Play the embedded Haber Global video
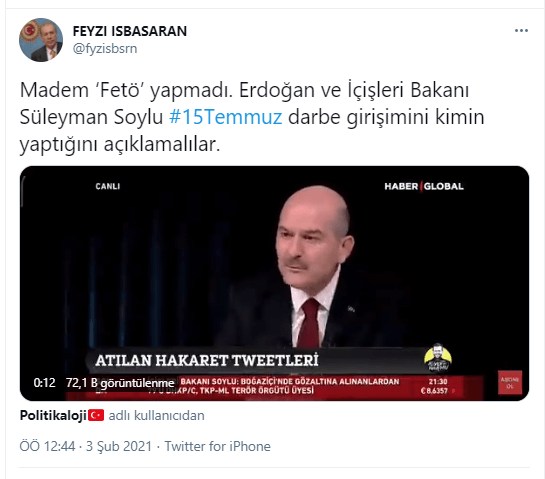 coord(274,283)
